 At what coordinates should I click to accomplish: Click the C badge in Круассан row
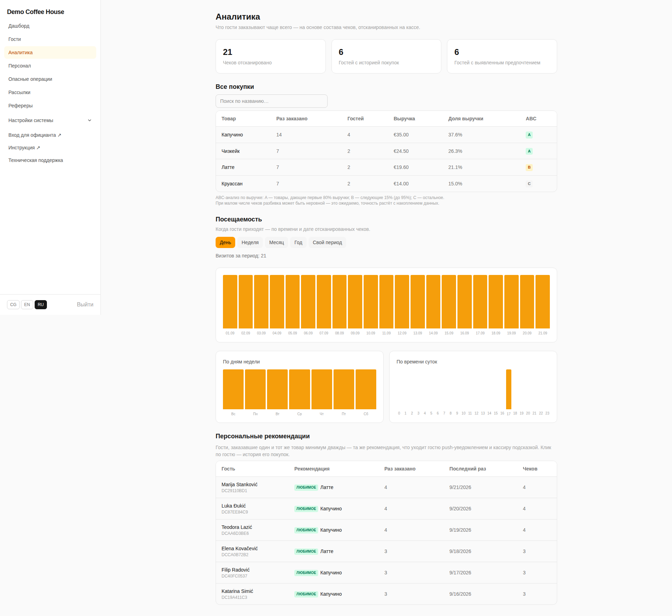529,184
